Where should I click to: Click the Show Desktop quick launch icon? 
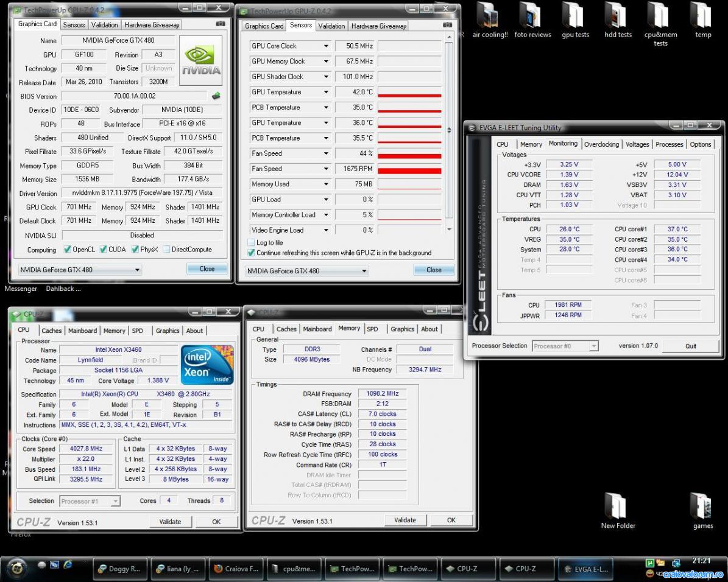pos(55,564)
